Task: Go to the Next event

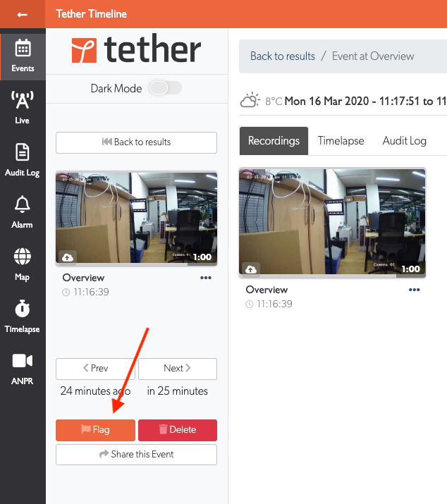Action: 178,369
